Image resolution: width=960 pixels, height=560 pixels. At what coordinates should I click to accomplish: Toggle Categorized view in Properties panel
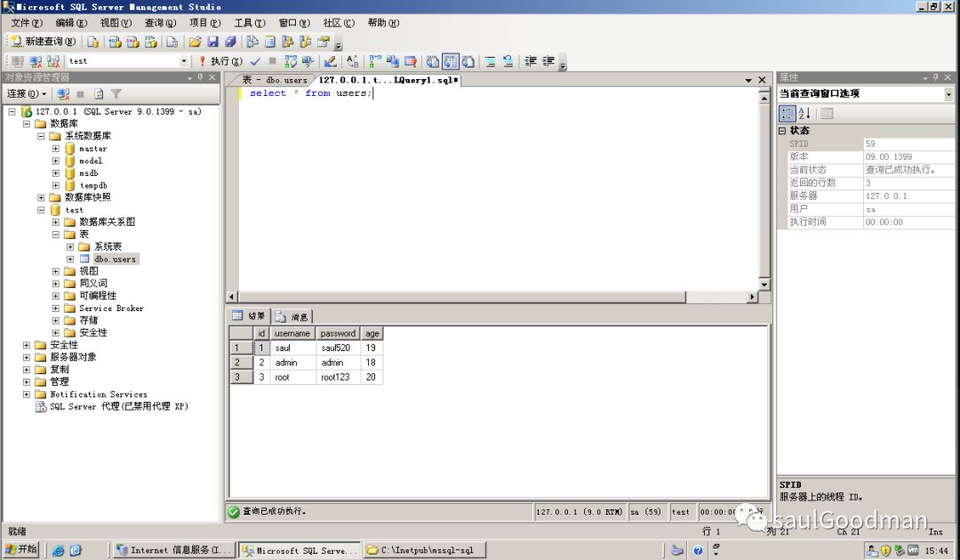pyautogui.click(x=788, y=113)
